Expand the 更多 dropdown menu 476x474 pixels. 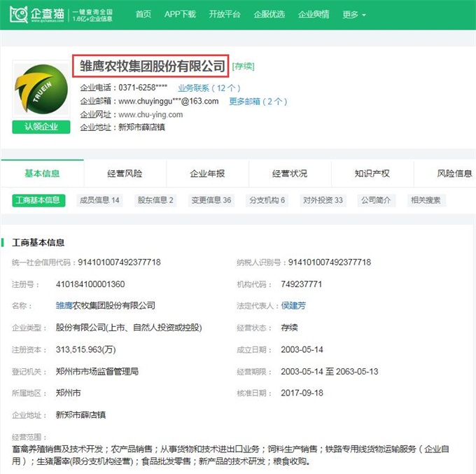point(354,14)
